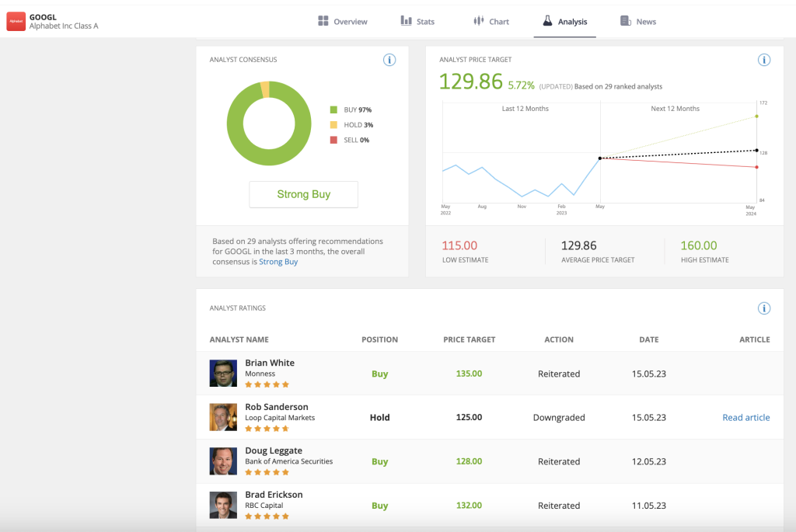Click the yellow HOLD legend swatch
The width and height of the screenshot is (796, 532).
point(333,125)
